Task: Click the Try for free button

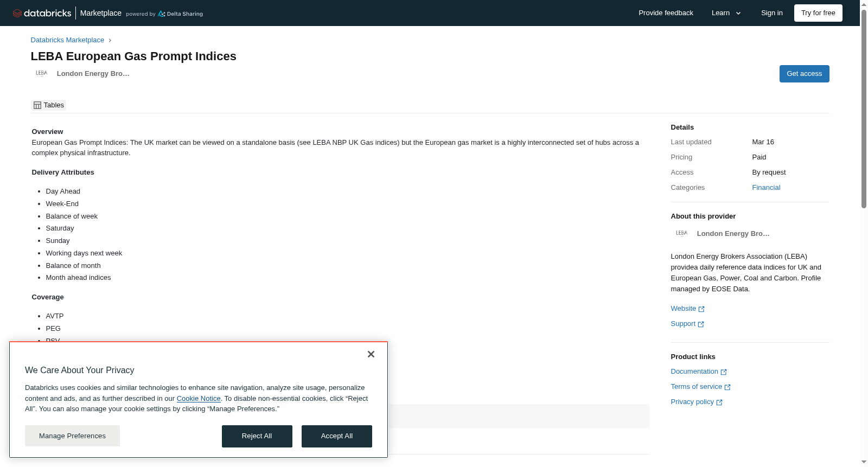Action: (818, 13)
